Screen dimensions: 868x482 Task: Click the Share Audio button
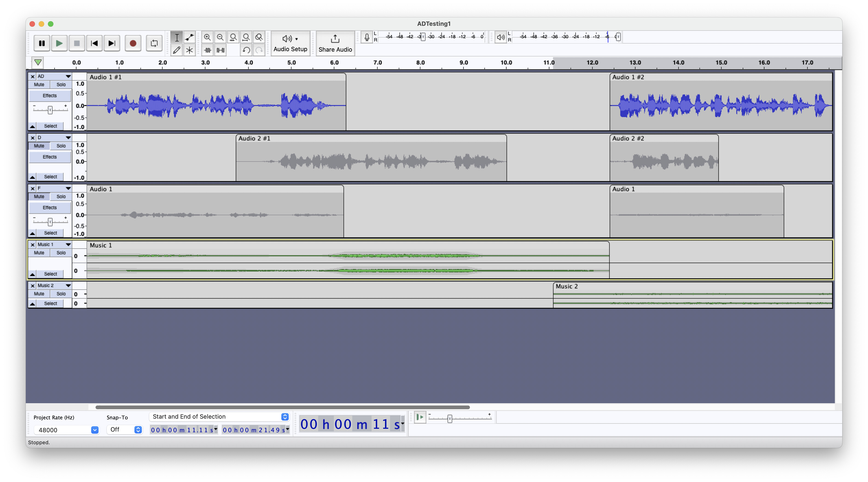335,43
